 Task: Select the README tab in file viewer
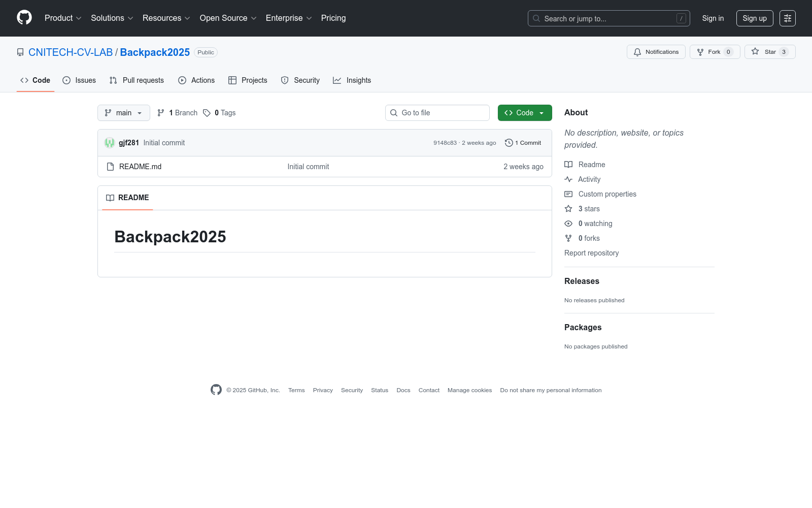coord(127,198)
